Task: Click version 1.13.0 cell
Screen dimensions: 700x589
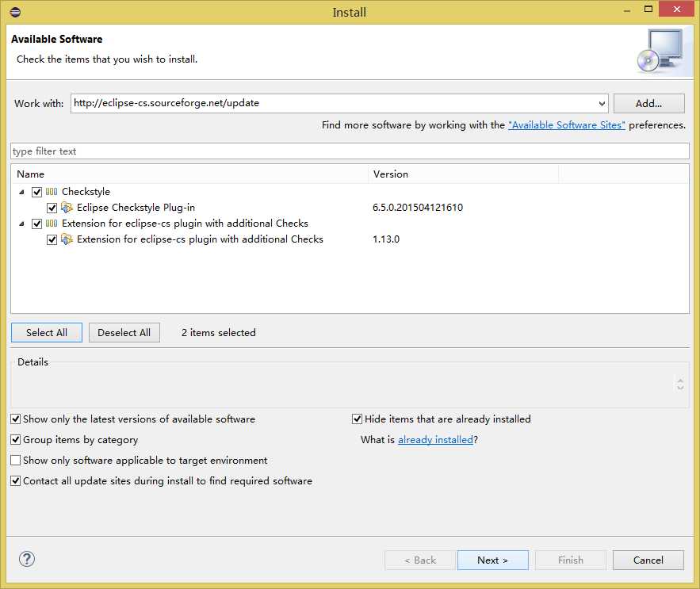Action: [386, 239]
